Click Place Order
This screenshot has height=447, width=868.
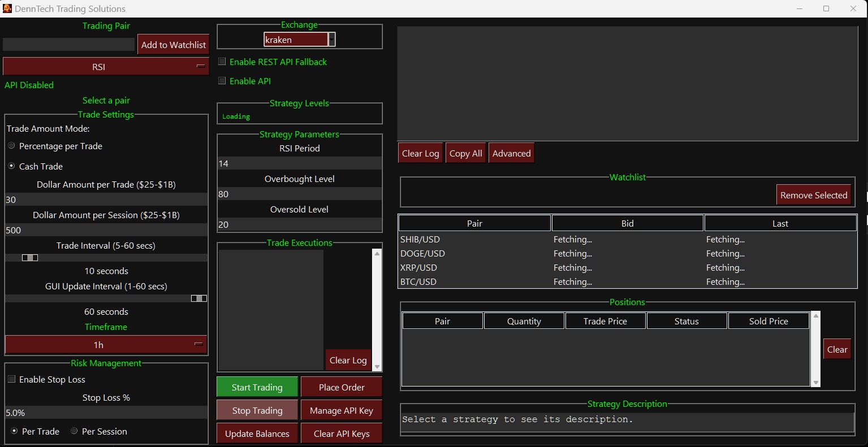click(342, 387)
